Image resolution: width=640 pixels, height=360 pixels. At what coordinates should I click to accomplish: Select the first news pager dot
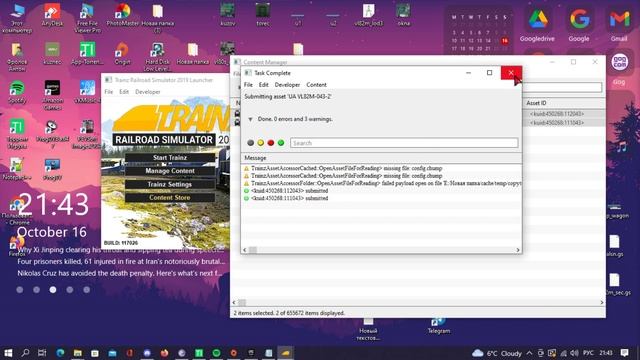pyautogui.click(x=20, y=289)
